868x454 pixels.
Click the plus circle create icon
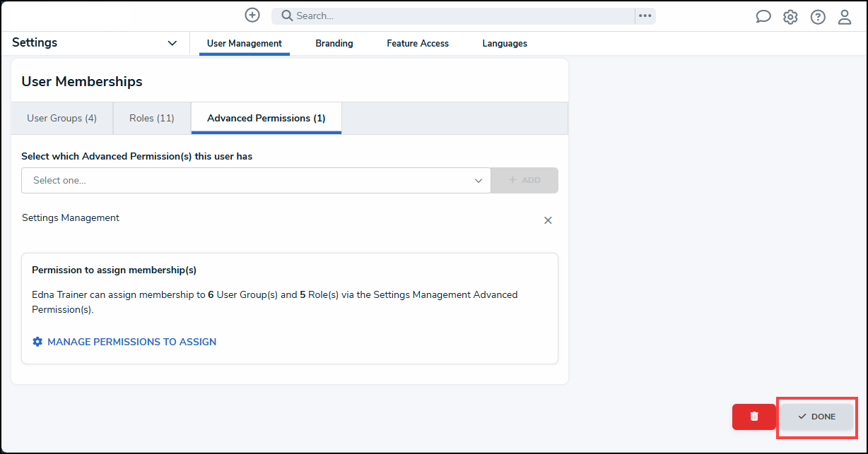coord(252,15)
